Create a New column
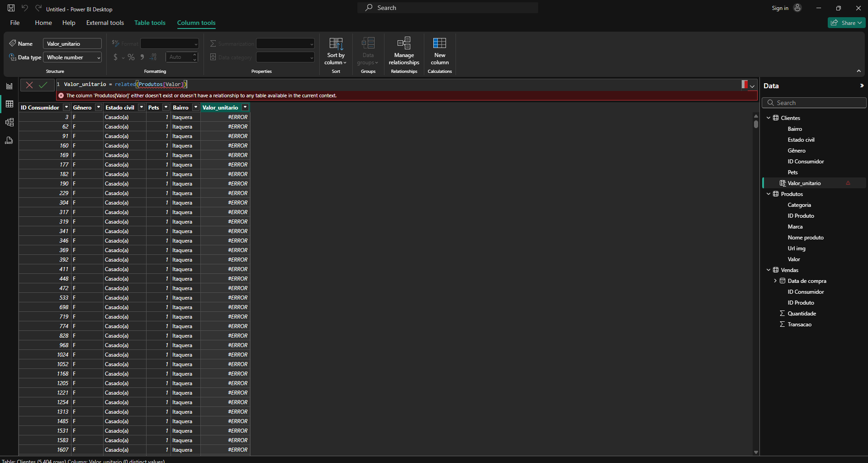Image resolution: width=868 pixels, height=463 pixels. 440,51
